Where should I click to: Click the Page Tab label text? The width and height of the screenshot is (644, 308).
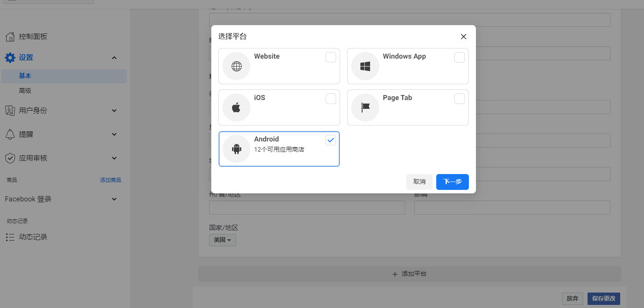pyautogui.click(x=397, y=98)
